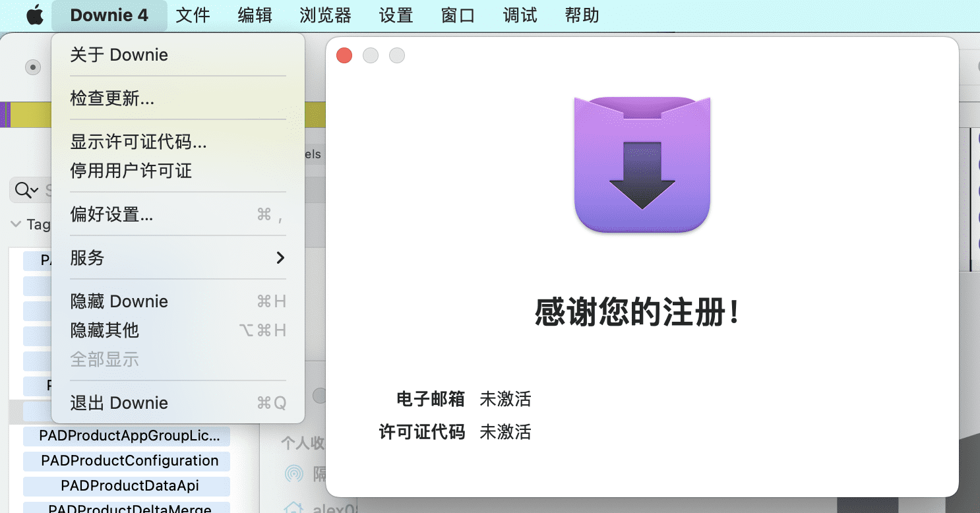This screenshot has height=513, width=980.
Task: Open the 窗口 menu
Action: click(458, 15)
